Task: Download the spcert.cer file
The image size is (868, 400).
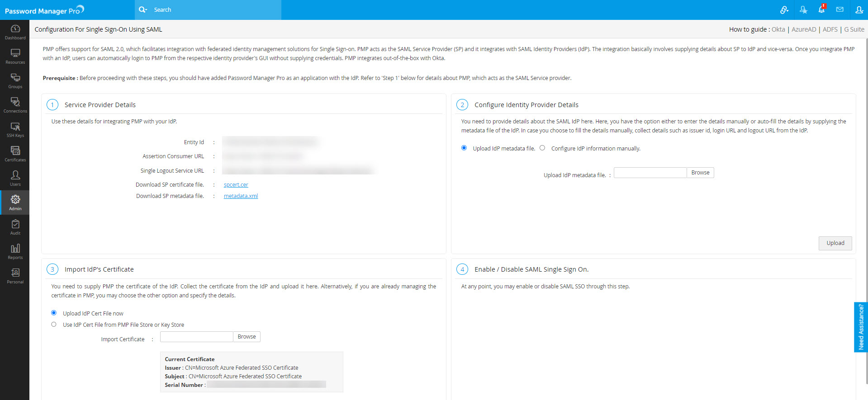Action: point(236,185)
